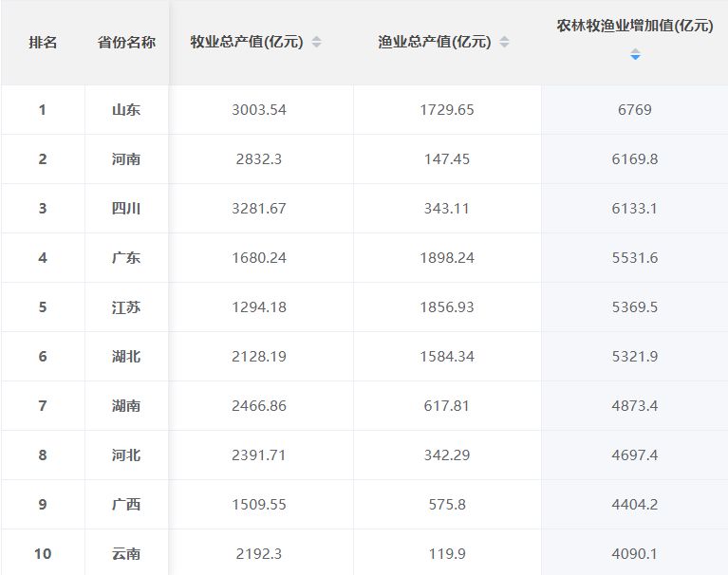Click the added value 4697.4
The height and width of the screenshot is (575, 728).
coord(635,454)
